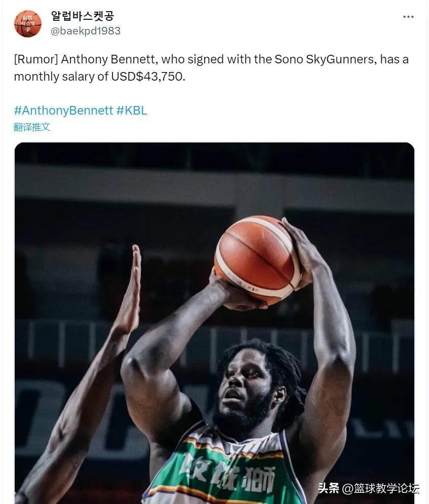
Task: Open the basketball profile avatar
Action: coord(28,24)
